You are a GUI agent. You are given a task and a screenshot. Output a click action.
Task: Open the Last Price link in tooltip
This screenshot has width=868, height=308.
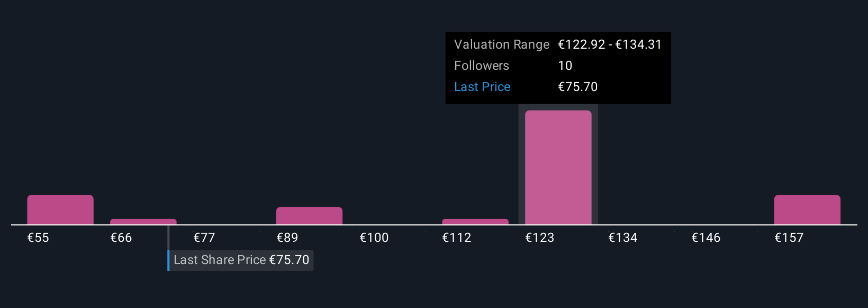tap(482, 87)
